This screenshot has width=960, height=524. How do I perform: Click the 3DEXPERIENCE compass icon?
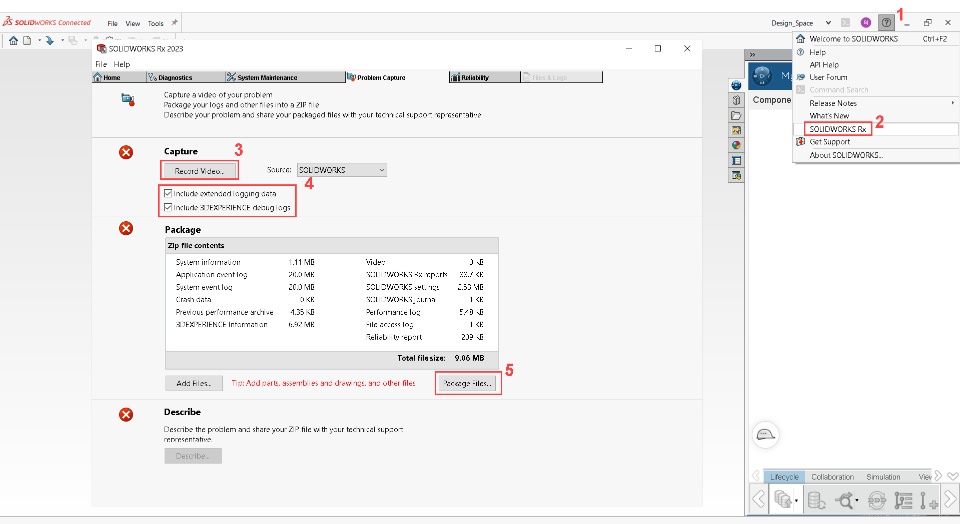pyautogui.click(x=762, y=76)
